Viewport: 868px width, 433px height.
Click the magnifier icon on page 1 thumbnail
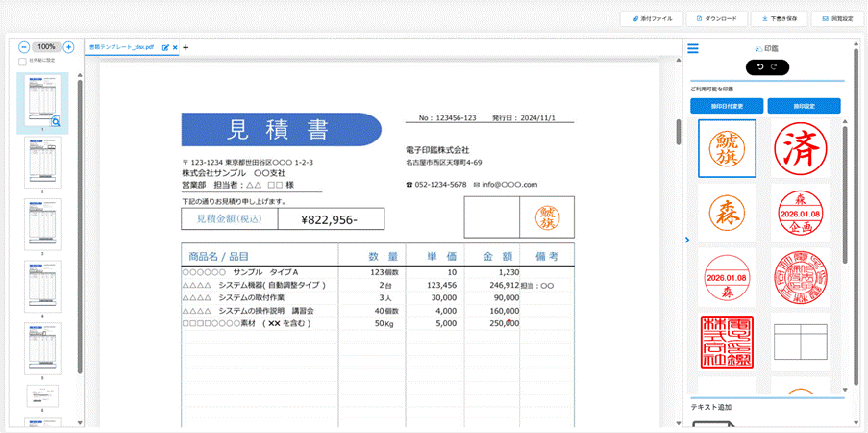click(57, 122)
